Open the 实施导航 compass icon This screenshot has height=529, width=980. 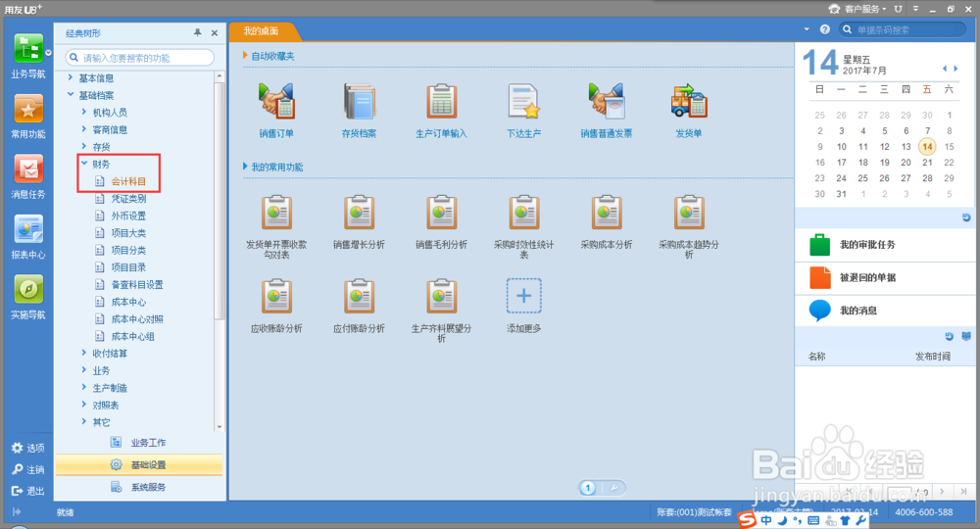(28, 290)
